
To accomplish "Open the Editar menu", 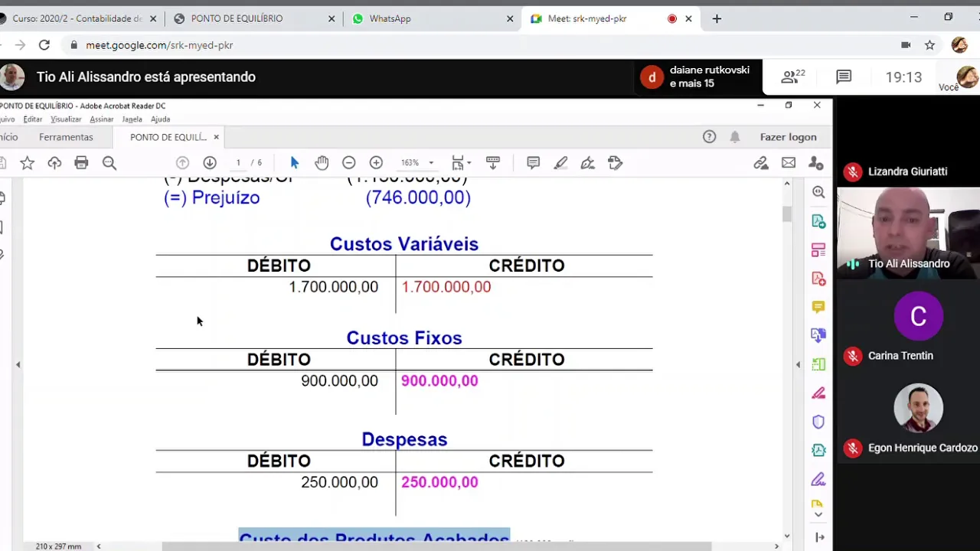I will click(x=32, y=119).
